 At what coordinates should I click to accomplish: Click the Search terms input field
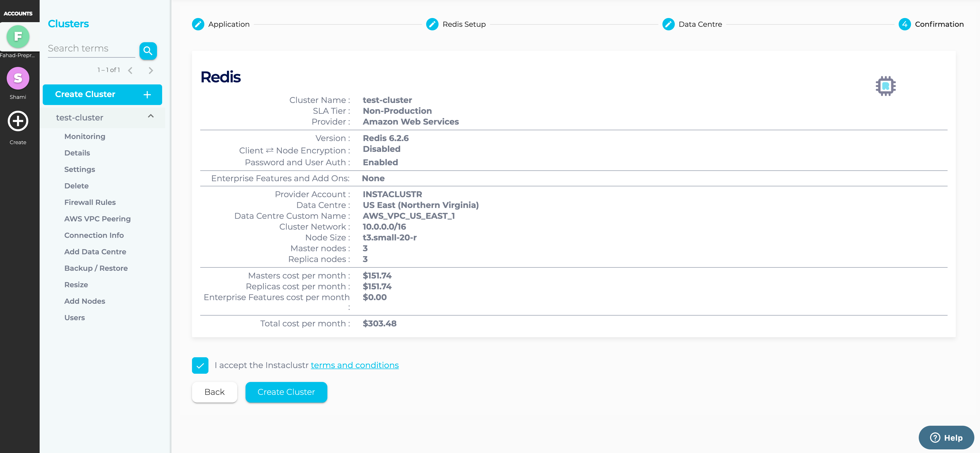tap(91, 49)
